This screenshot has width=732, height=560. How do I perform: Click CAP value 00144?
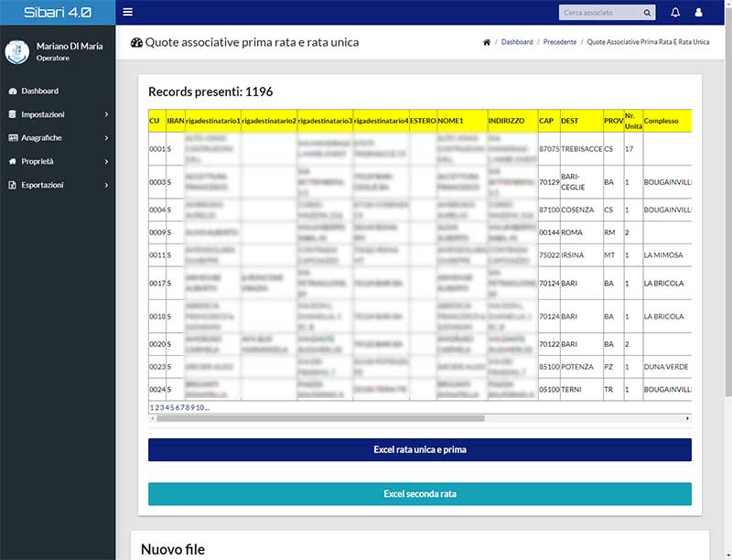(x=549, y=232)
